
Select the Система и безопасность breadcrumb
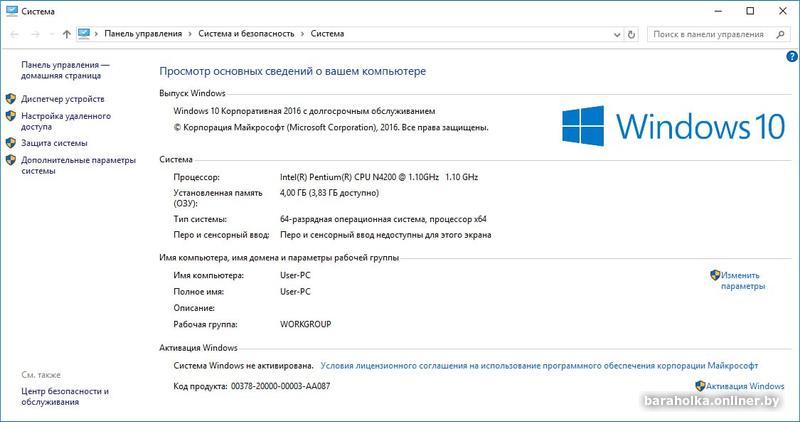246,34
